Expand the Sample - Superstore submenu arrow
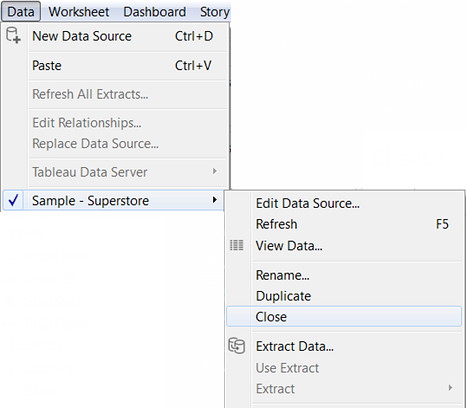 (215, 200)
